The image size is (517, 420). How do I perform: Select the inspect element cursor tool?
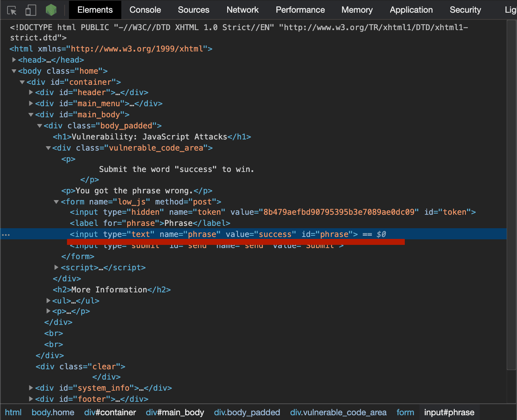(12, 10)
